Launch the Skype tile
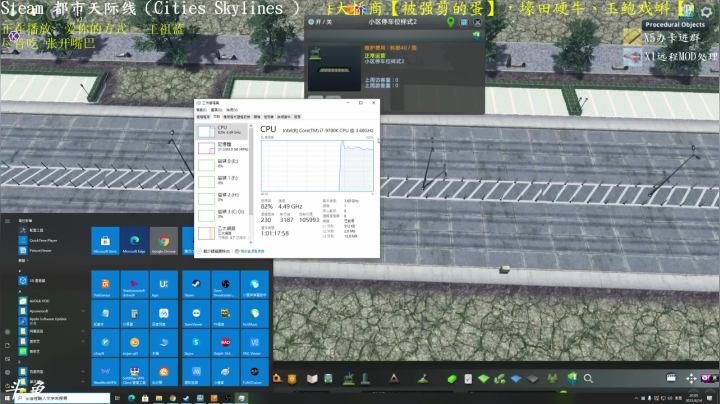 click(x=196, y=343)
